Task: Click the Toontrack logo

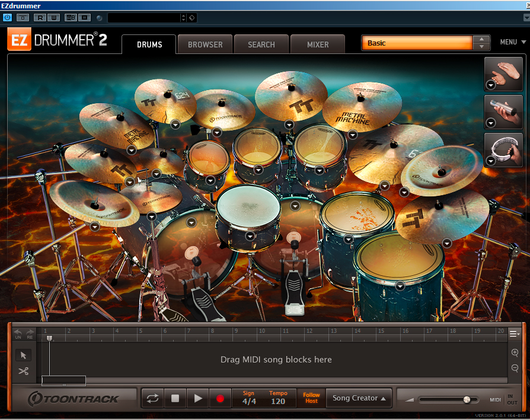Action: (x=73, y=399)
